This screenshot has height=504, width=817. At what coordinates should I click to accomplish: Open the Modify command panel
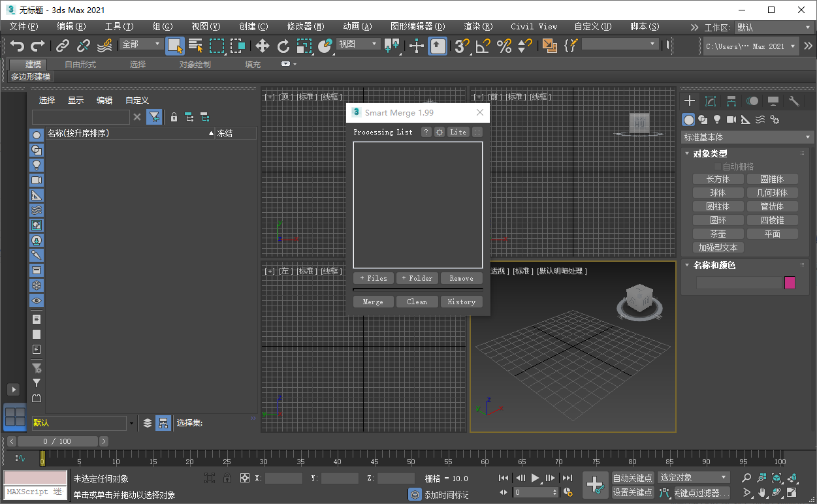[x=711, y=101]
